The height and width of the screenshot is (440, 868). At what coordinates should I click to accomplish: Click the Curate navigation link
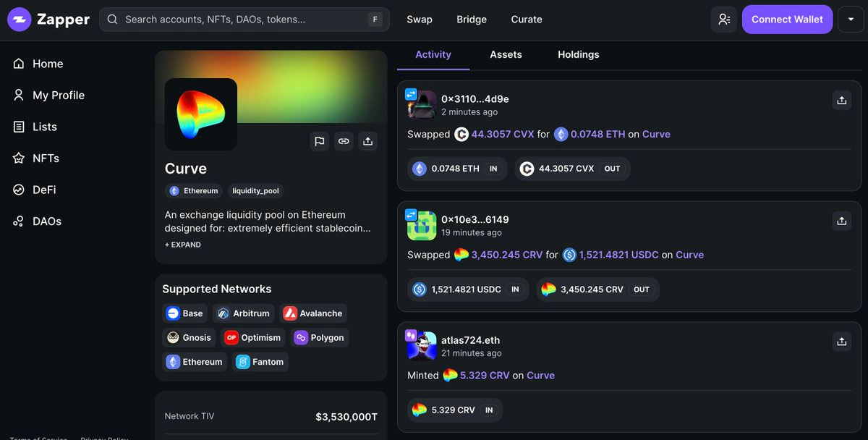click(x=527, y=20)
